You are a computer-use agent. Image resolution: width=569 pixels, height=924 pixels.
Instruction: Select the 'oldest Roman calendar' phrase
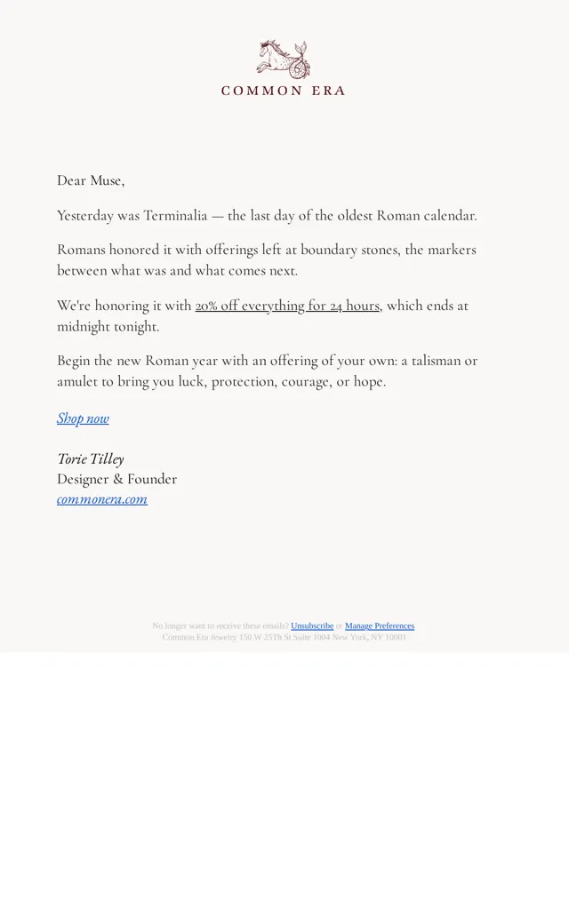pos(407,216)
